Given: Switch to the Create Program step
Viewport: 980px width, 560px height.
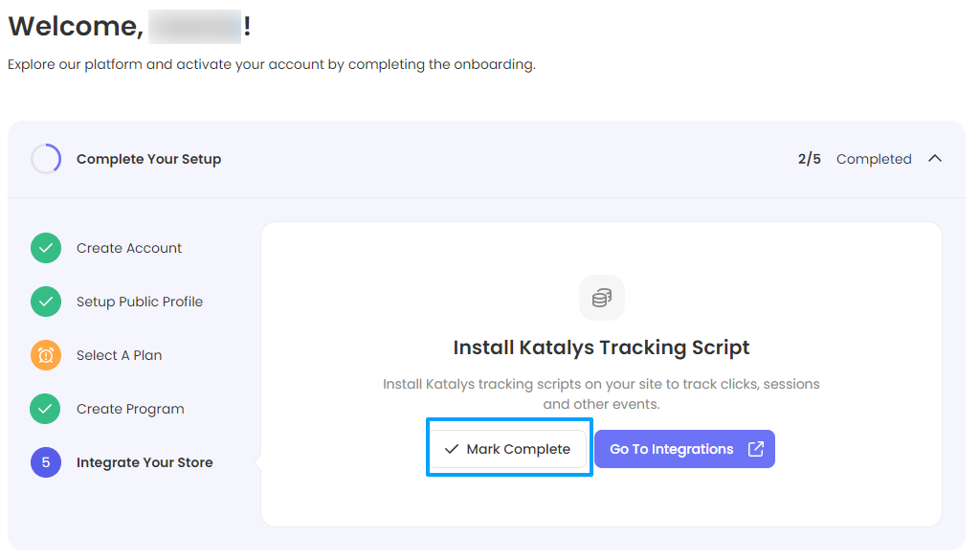Looking at the screenshot, I should pos(130,409).
